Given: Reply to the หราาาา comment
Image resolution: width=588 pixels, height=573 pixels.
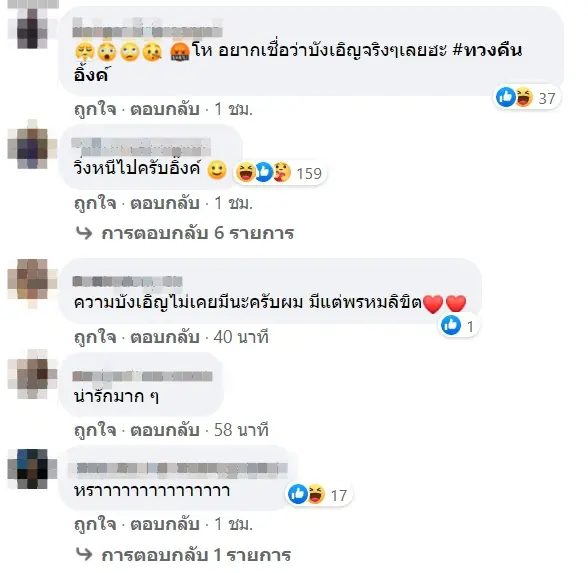Looking at the screenshot, I should pyautogui.click(x=164, y=524).
